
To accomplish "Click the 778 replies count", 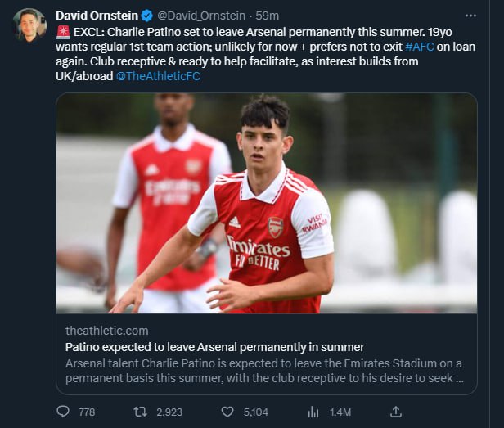I will click(87, 412).
